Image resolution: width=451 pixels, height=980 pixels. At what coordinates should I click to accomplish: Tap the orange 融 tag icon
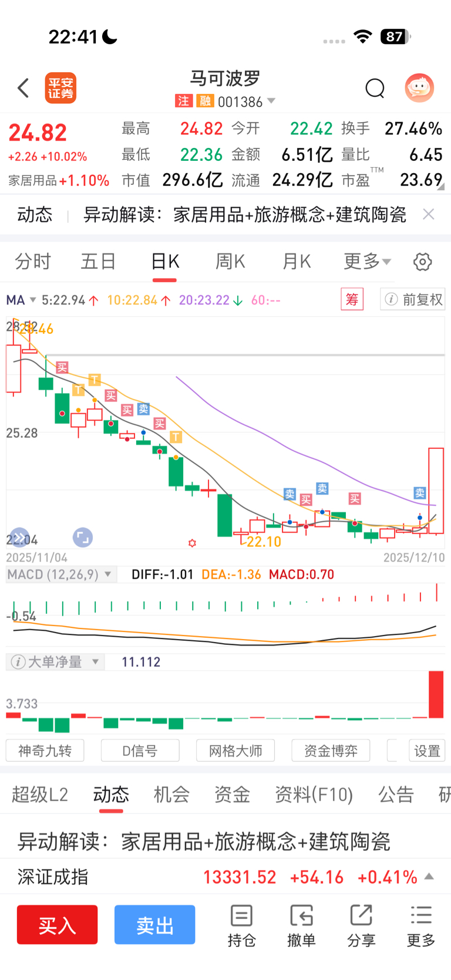(204, 101)
